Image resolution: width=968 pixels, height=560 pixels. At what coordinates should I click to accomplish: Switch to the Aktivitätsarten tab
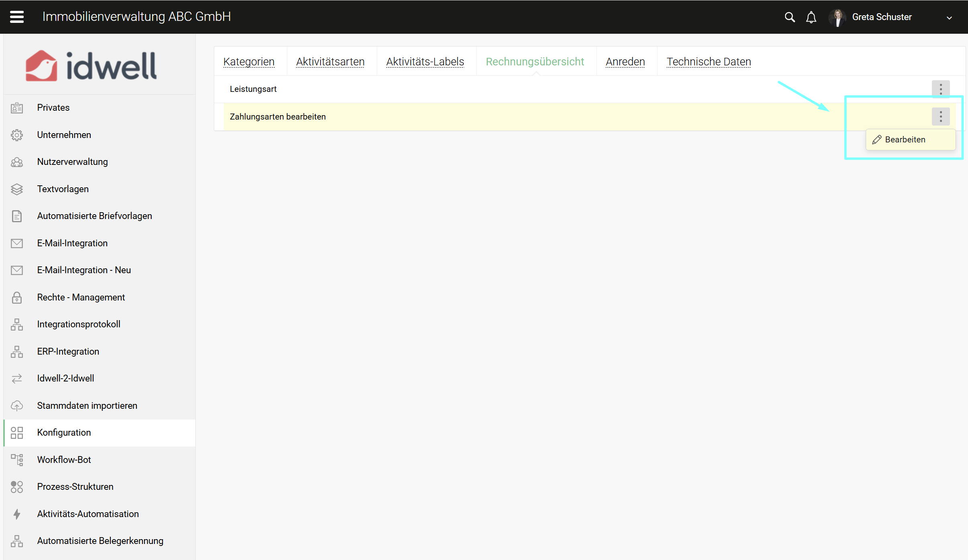point(330,62)
